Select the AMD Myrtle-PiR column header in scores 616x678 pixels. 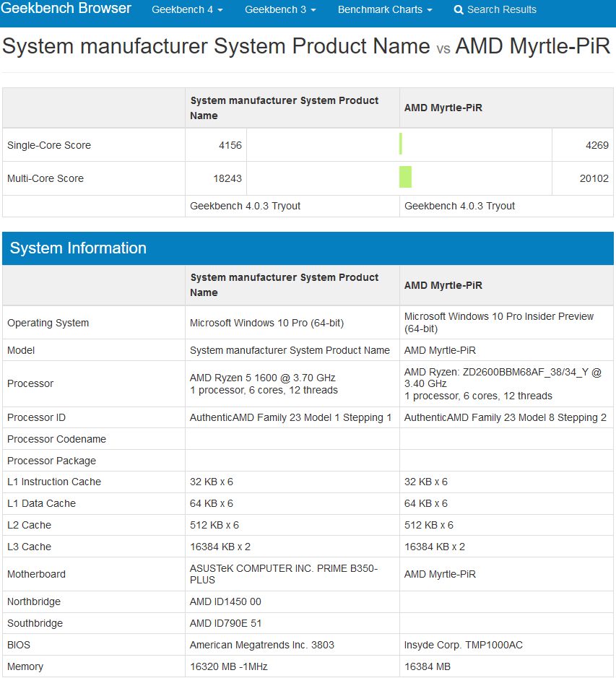[x=443, y=108]
